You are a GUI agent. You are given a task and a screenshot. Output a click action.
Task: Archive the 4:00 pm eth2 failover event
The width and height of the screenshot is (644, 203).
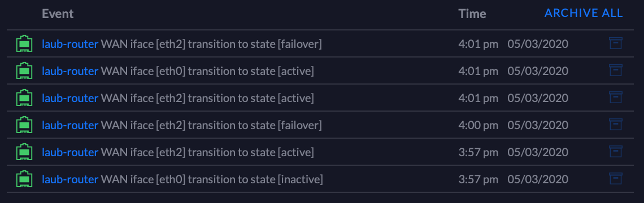coord(615,124)
